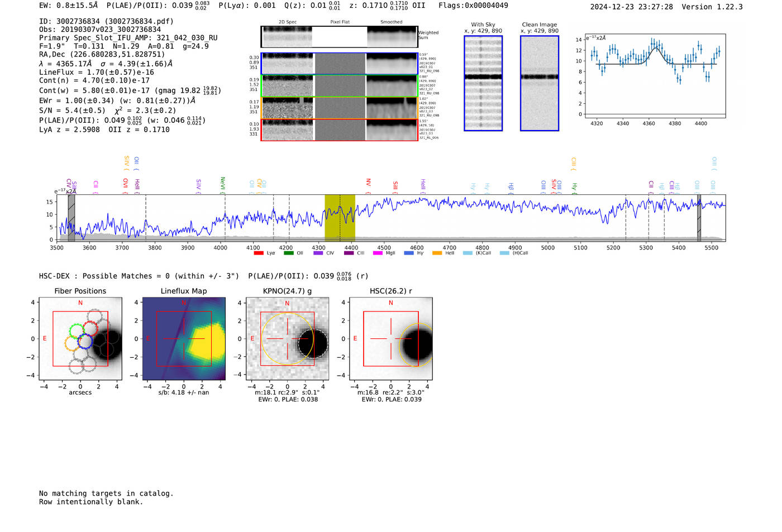Image resolution: width=782 pixels, height=532 pixels.
Task: Click the s/b: 4.18 +/- nan caption
Action: pos(184,392)
